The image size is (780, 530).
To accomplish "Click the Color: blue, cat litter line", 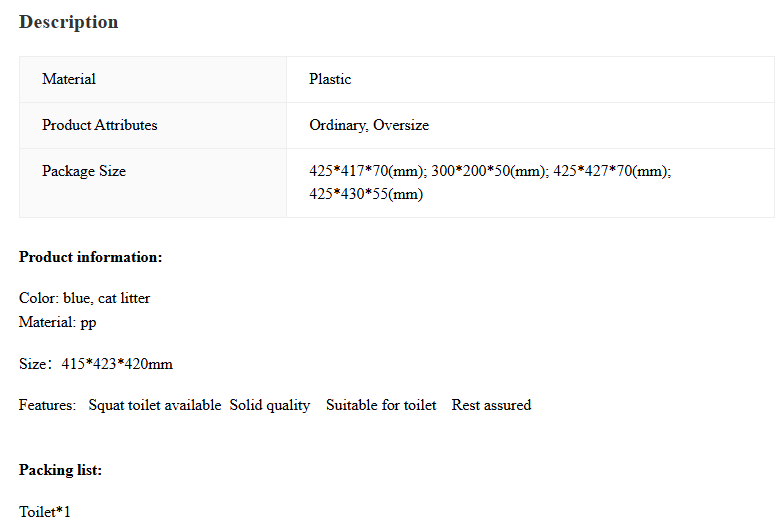I will (x=85, y=298).
